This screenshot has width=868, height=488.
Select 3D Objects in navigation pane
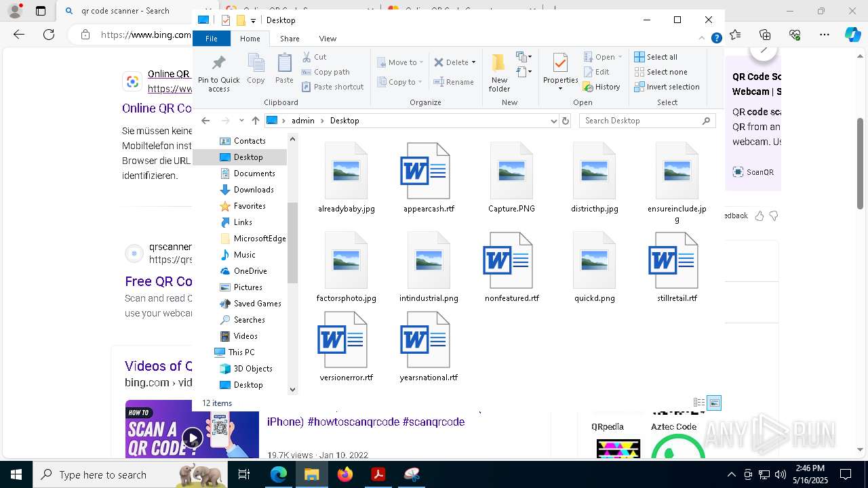click(x=245, y=369)
